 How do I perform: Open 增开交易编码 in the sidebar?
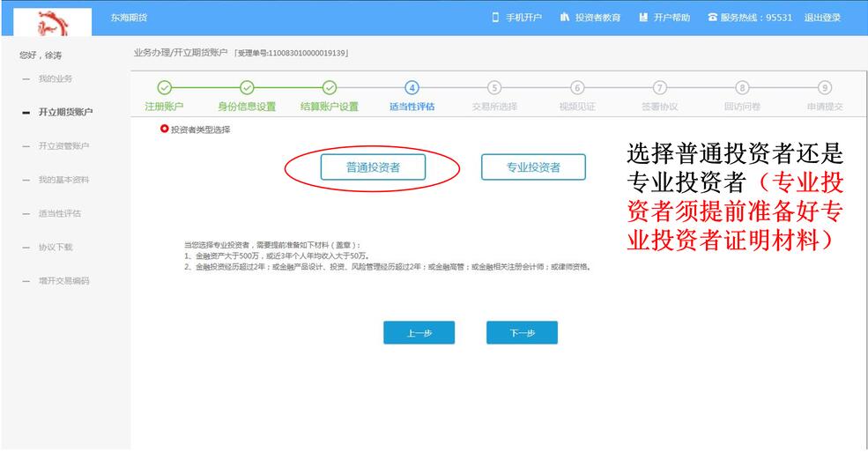(63, 281)
